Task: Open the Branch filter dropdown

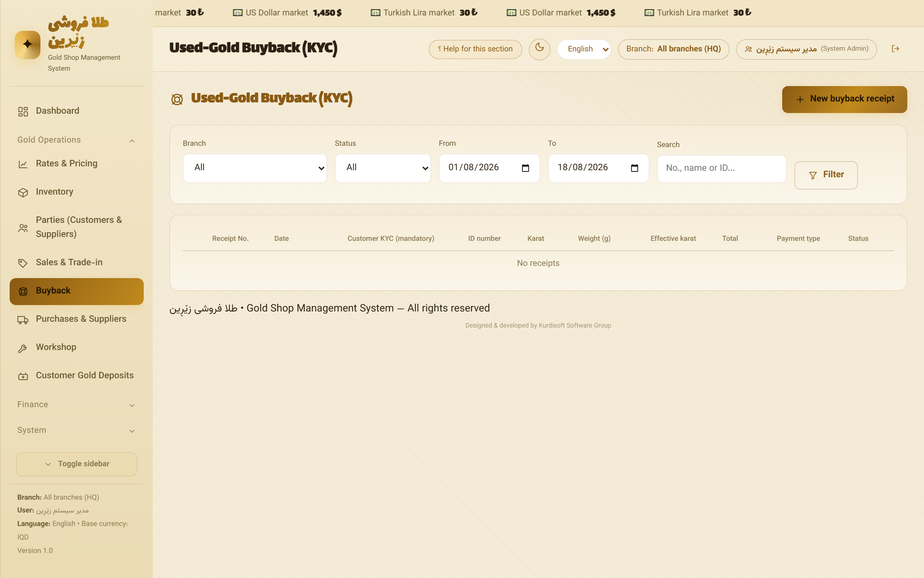Action: click(255, 168)
